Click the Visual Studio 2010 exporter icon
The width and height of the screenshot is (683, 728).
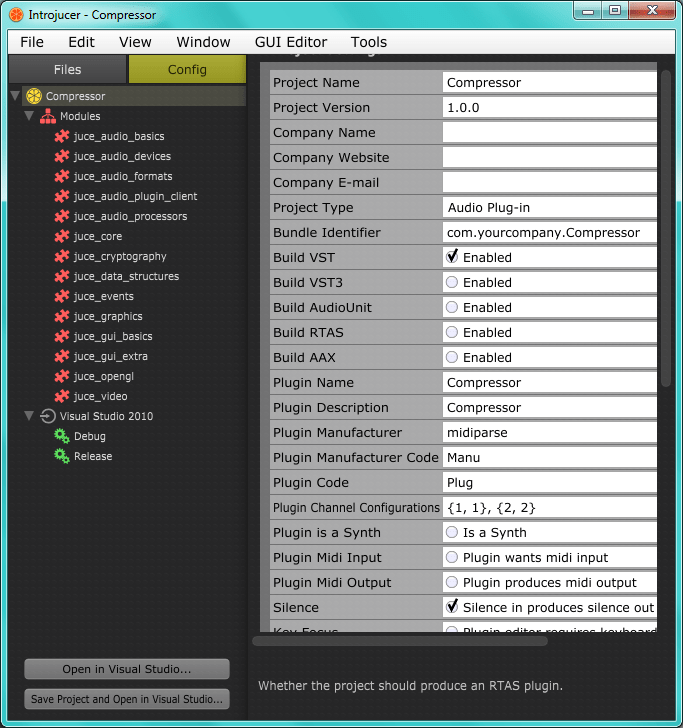tap(48, 416)
